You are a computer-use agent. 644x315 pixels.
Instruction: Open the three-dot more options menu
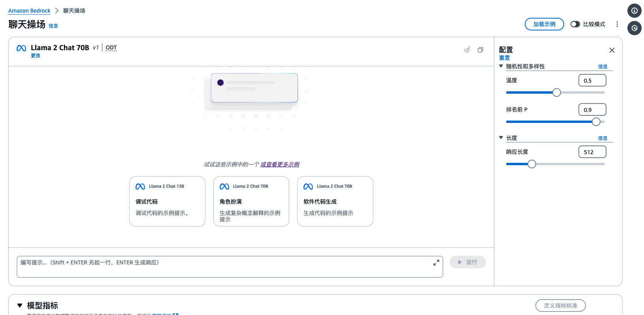click(x=617, y=24)
